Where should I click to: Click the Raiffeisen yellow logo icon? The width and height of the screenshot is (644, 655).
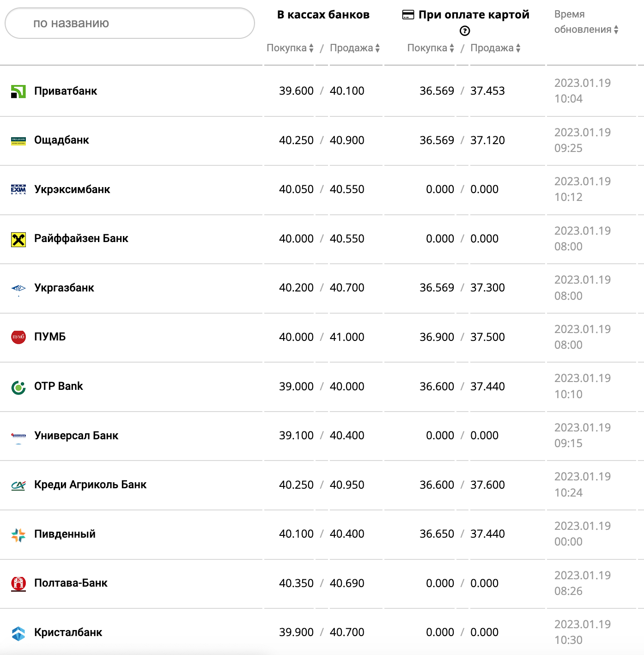[x=18, y=239]
